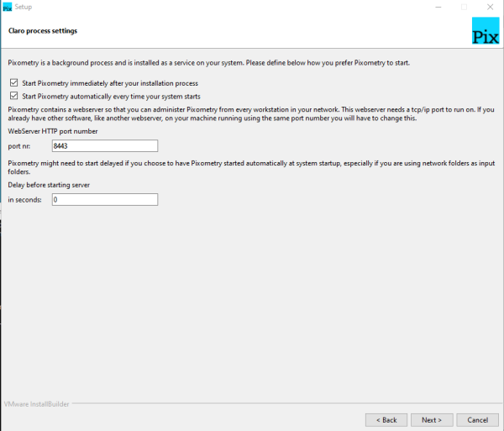Click the Pix icon in the title bar
The width and height of the screenshot is (504, 431).
tap(7, 7)
